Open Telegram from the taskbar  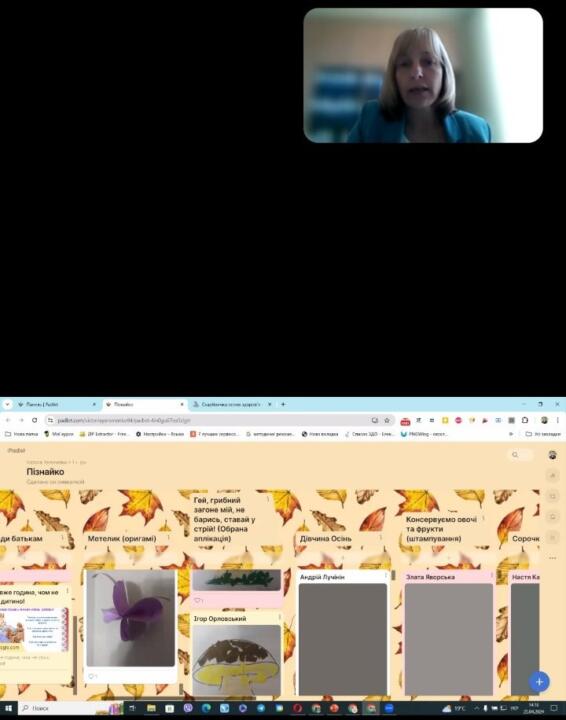pyautogui.click(x=261, y=708)
